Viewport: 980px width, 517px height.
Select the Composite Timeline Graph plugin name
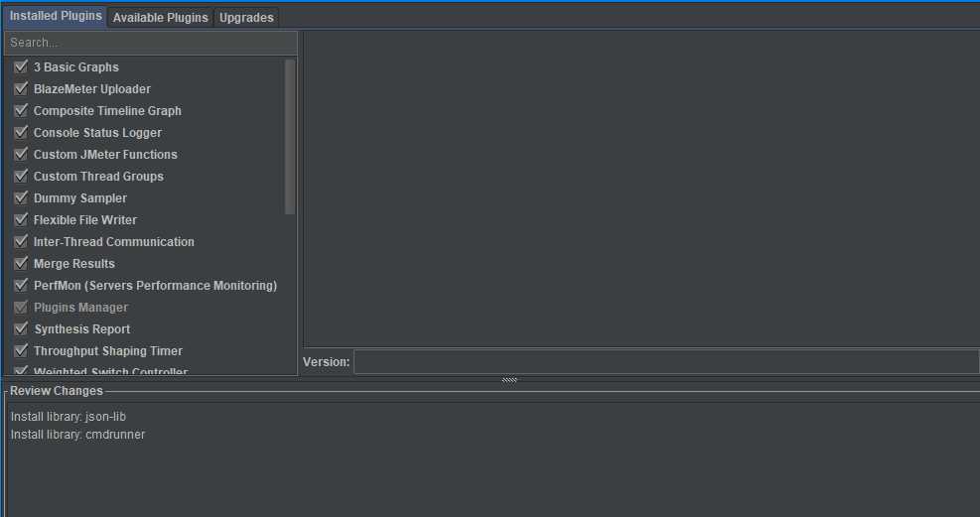click(x=107, y=110)
